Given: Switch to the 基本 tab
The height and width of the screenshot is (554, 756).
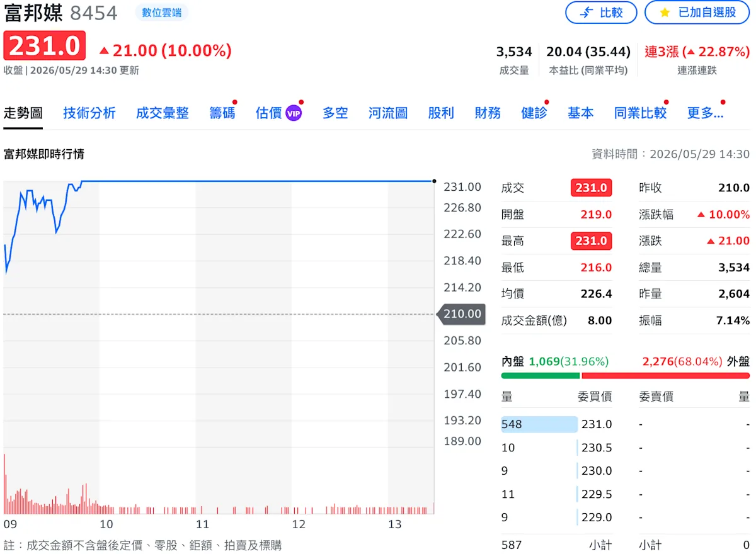Looking at the screenshot, I should coord(580,113).
